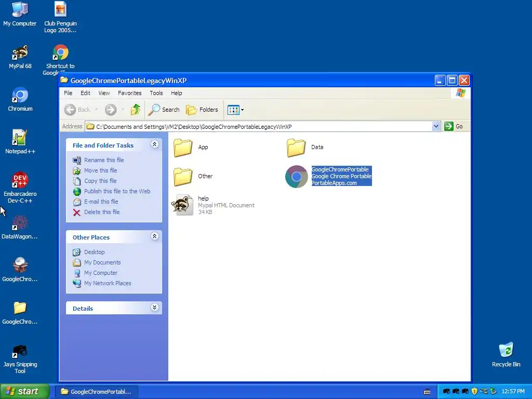Select Jays Snipping Tool desktop shortcut
The width and height of the screenshot is (532, 399).
pos(20,351)
